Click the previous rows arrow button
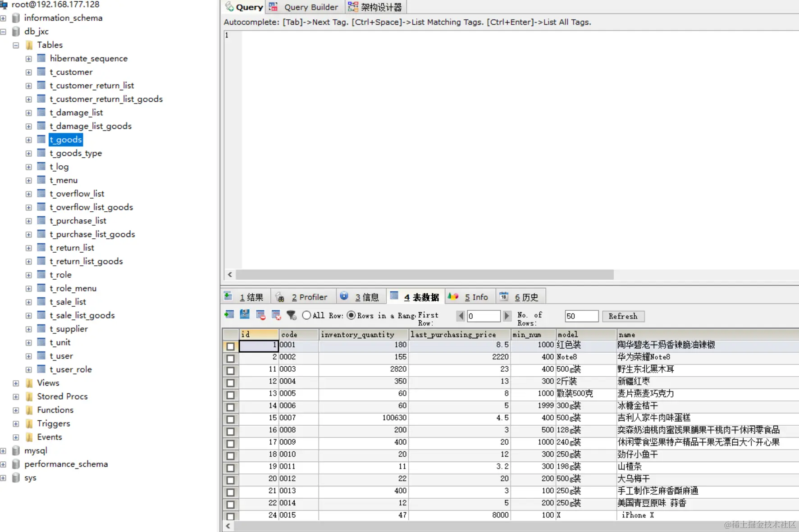 tap(461, 316)
